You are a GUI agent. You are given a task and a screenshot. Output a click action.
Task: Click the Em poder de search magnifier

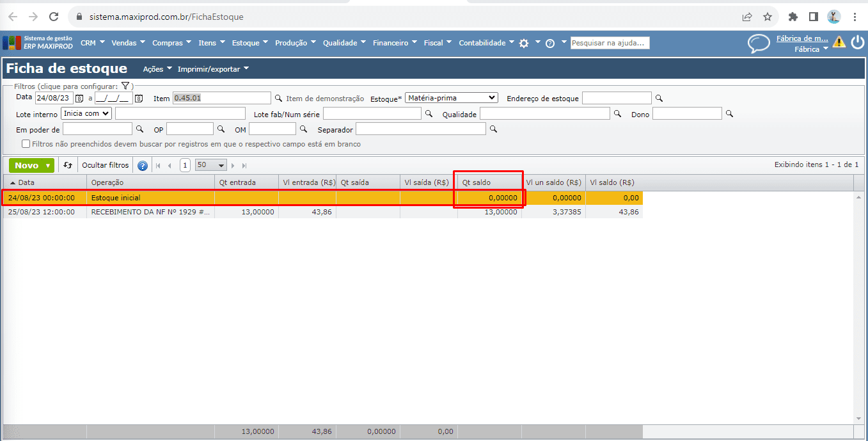[x=140, y=129]
